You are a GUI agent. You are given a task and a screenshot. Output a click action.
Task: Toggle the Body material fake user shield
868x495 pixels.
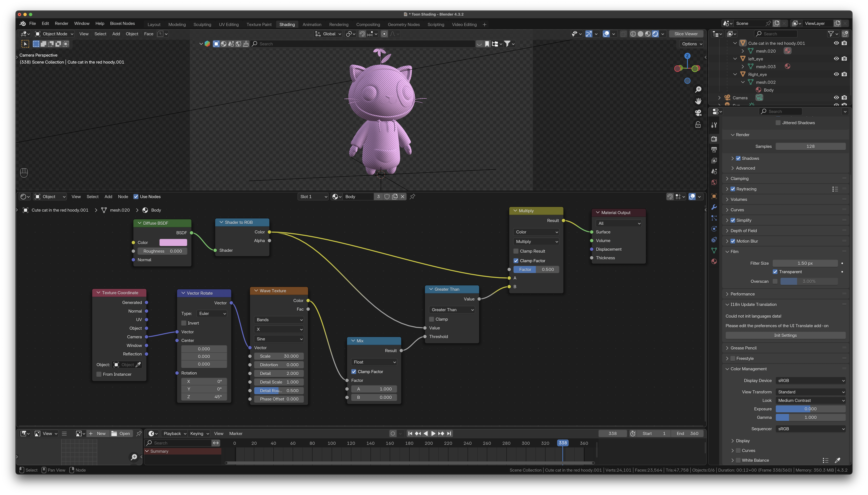(387, 197)
